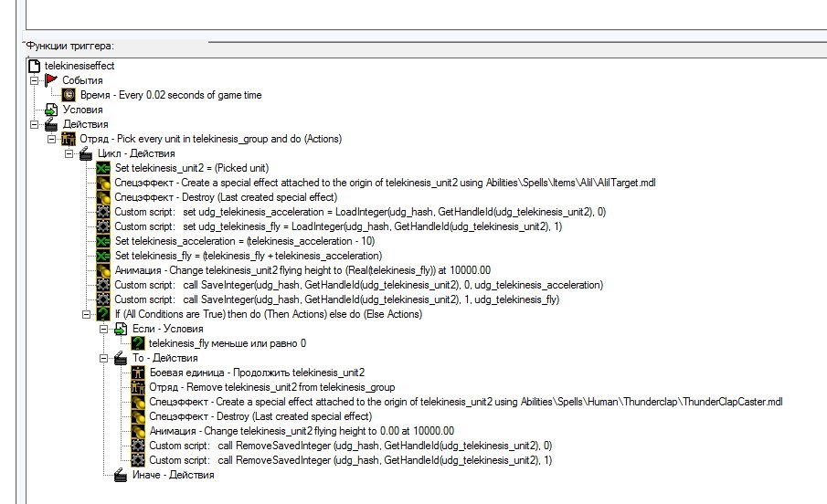827x504 pixels.
Task: Select Set telekinesis_acceleration - 10 row text
Action: (x=245, y=241)
